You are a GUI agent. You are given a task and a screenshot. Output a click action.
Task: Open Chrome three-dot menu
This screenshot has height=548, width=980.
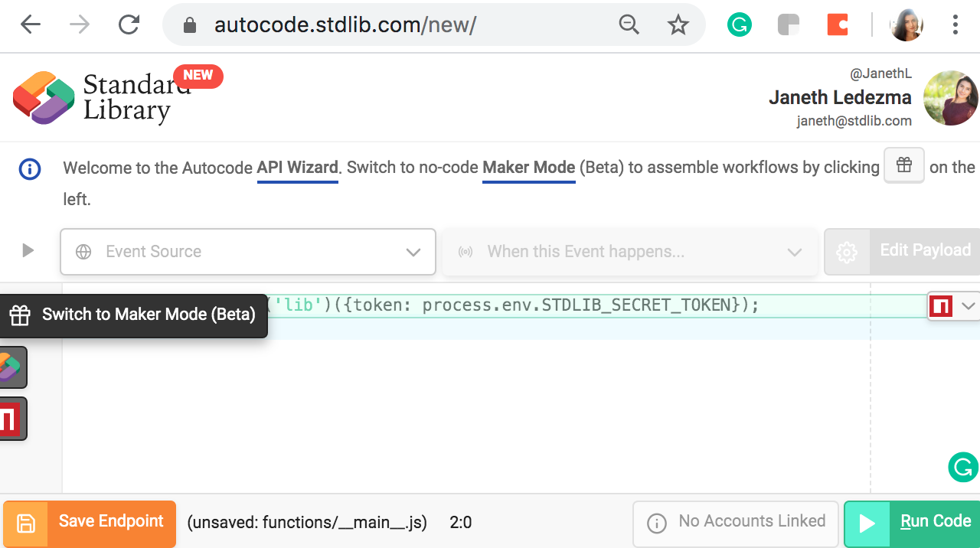tap(955, 25)
